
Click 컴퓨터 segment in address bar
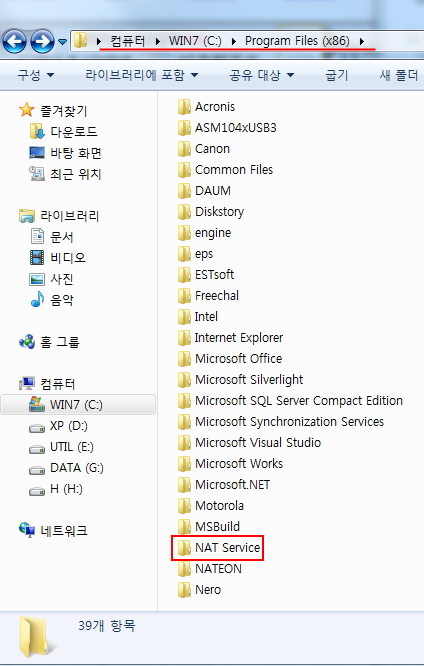127,41
